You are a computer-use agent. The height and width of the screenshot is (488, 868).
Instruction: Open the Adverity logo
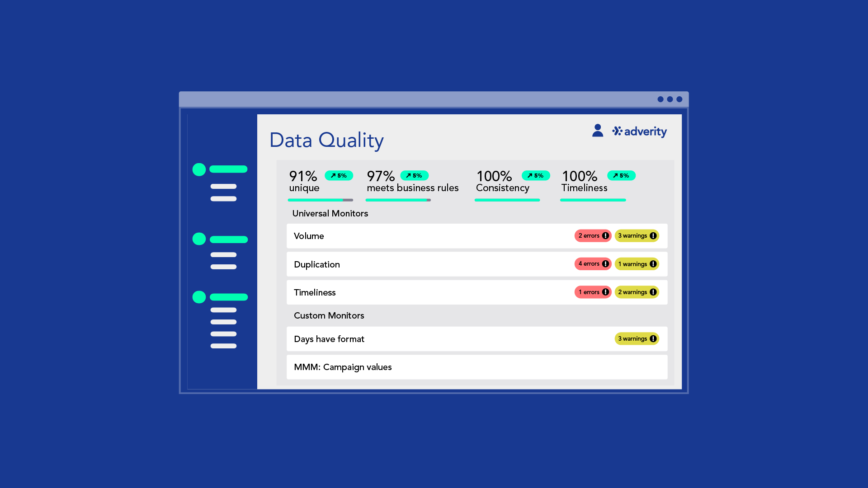[640, 131]
